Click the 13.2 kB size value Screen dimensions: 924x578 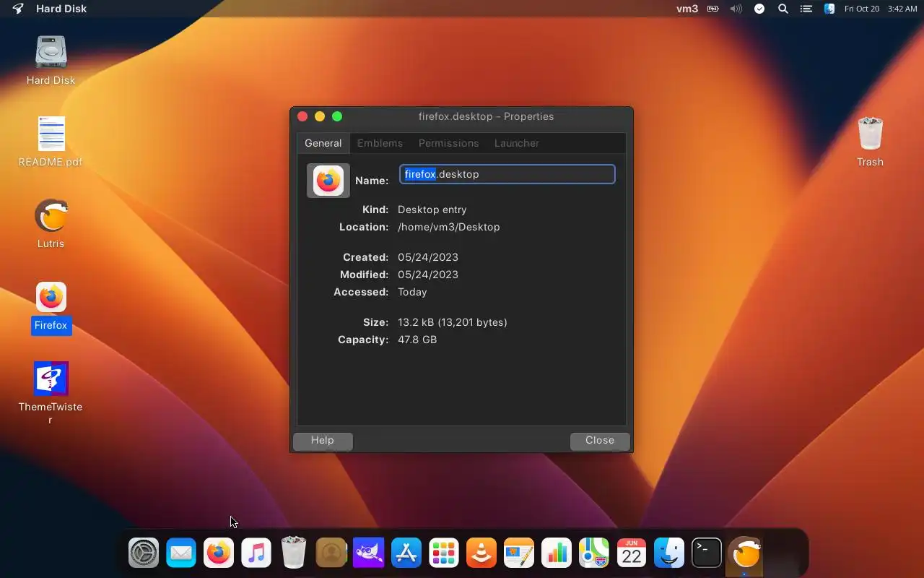(x=453, y=322)
